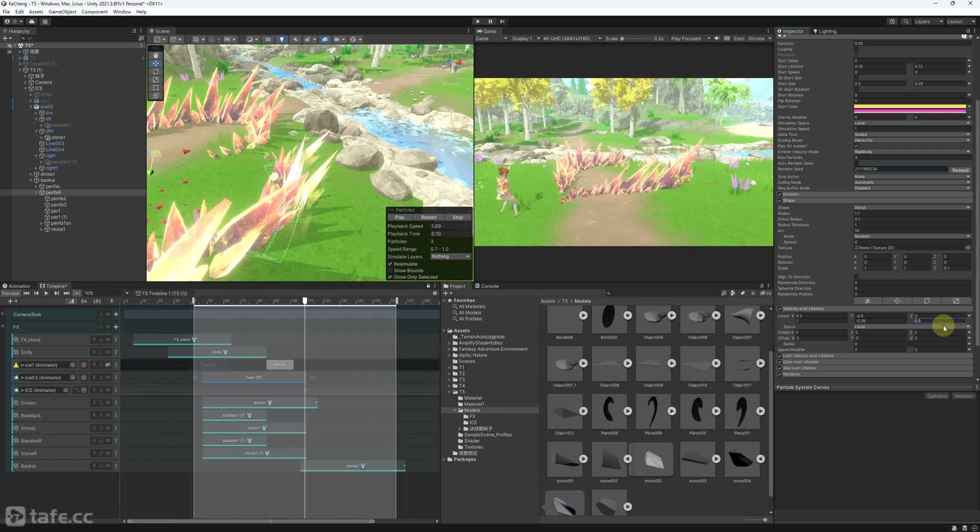Click the editor Step button

(x=502, y=21)
